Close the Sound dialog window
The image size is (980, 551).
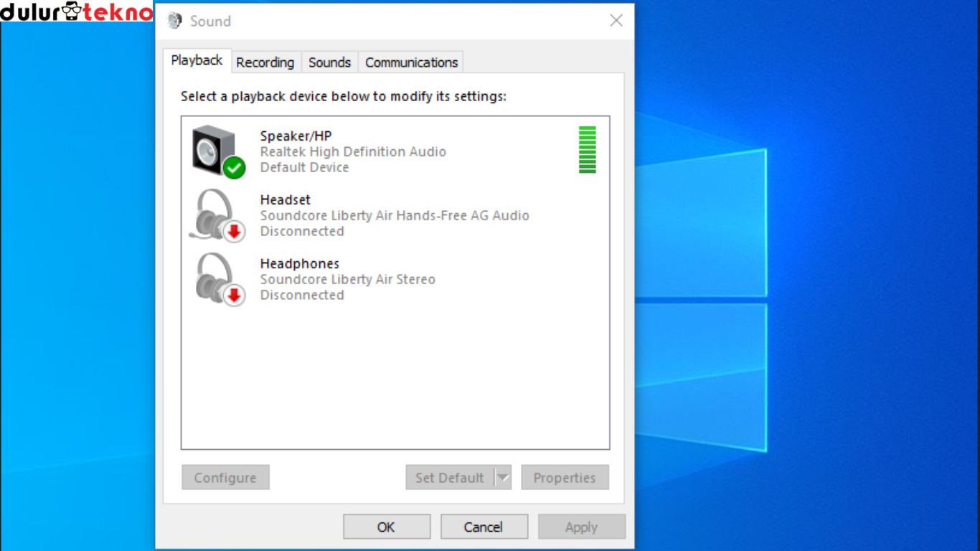click(616, 21)
